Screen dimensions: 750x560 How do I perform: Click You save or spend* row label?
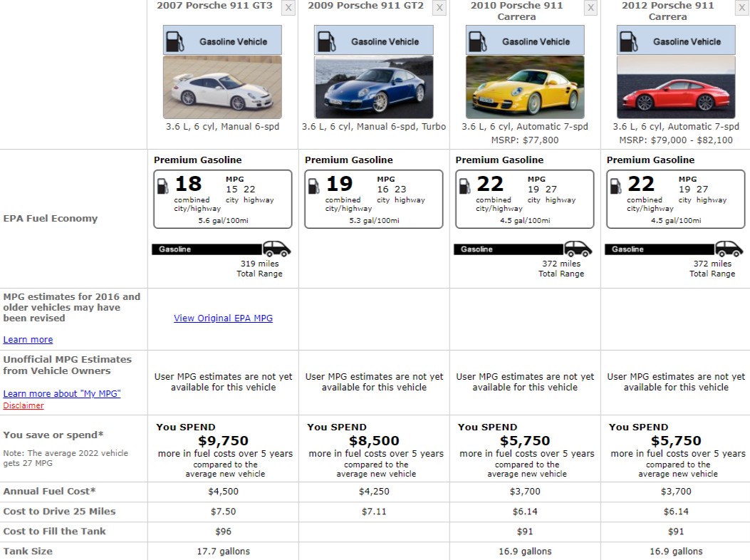(53, 435)
